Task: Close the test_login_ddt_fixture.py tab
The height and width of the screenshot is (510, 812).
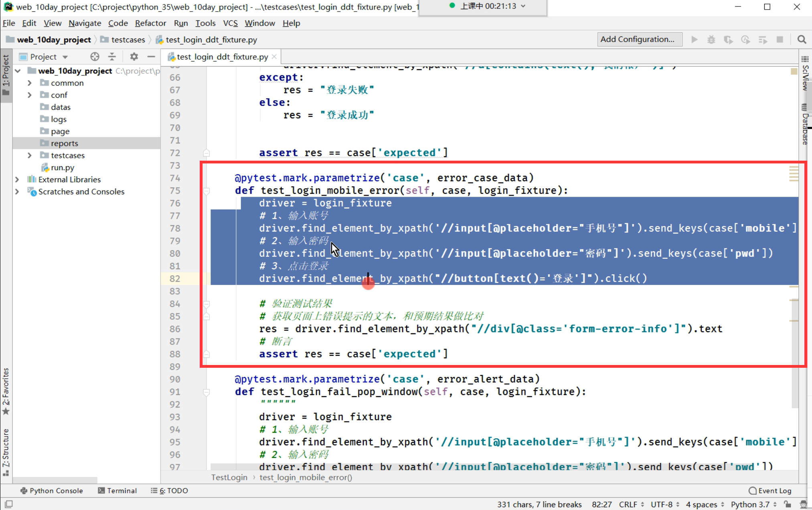Action: click(x=274, y=56)
